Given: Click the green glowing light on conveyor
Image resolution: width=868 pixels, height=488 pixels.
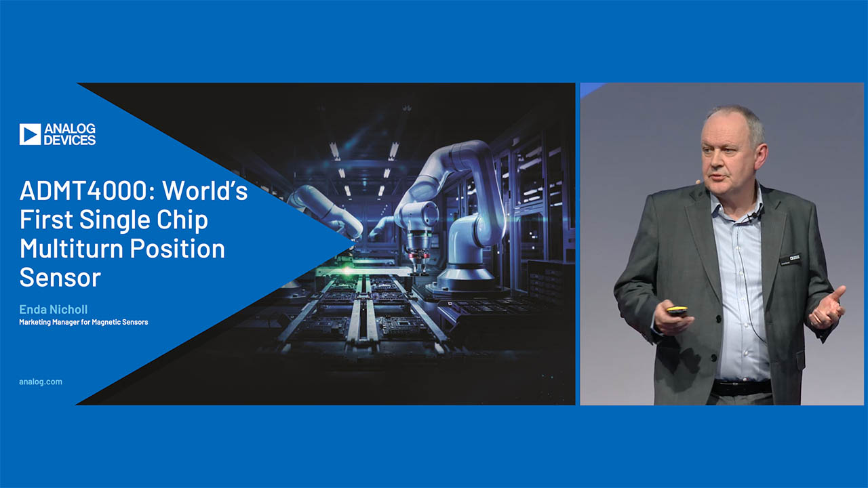Looking at the screenshot, I should [348, 270].
